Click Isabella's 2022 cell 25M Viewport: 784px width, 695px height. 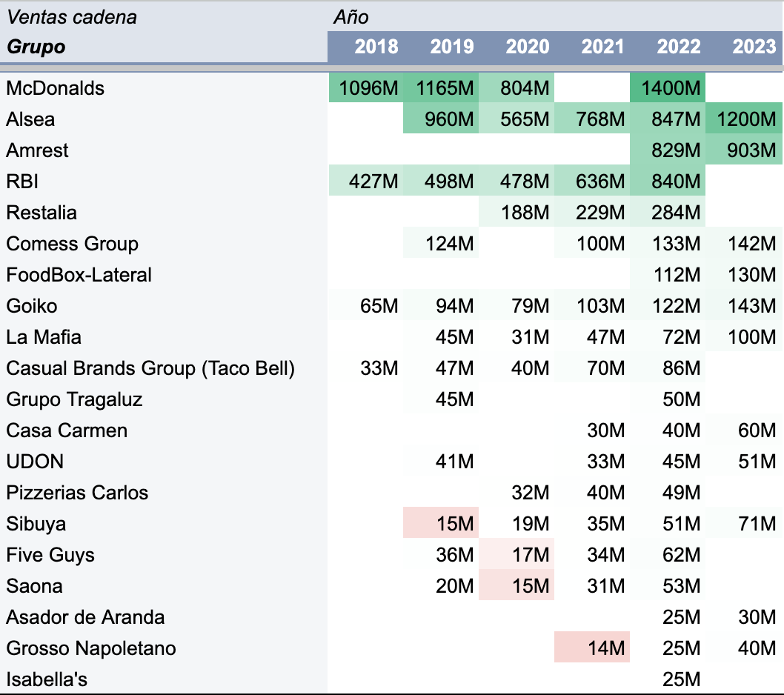pos(668,679)
